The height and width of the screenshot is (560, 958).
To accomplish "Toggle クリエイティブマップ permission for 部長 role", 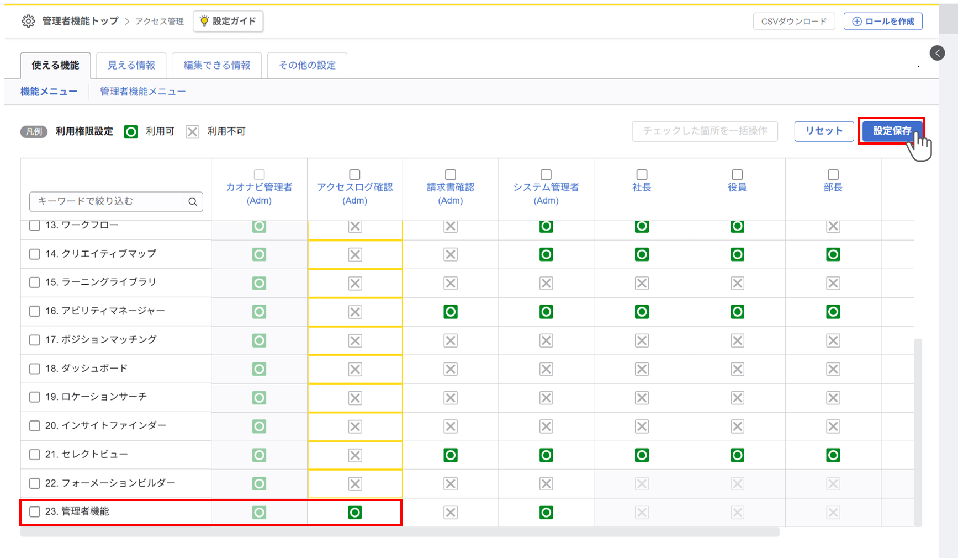I will (833, 254).
